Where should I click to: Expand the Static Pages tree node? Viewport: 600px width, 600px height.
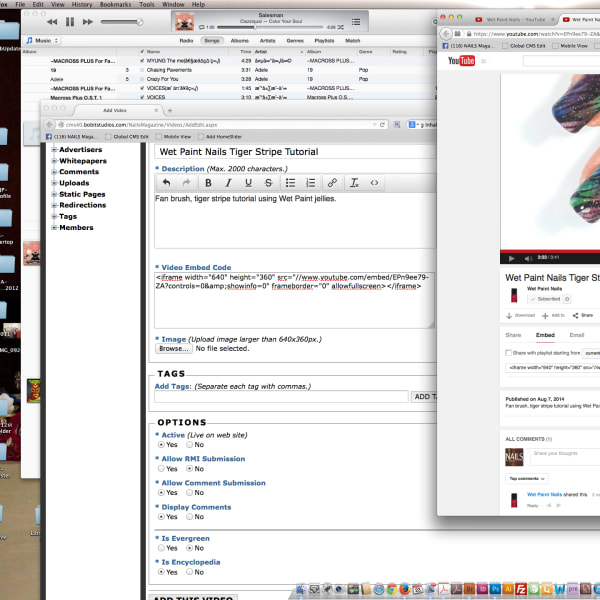pyautogui.click(x=54, y=194)
